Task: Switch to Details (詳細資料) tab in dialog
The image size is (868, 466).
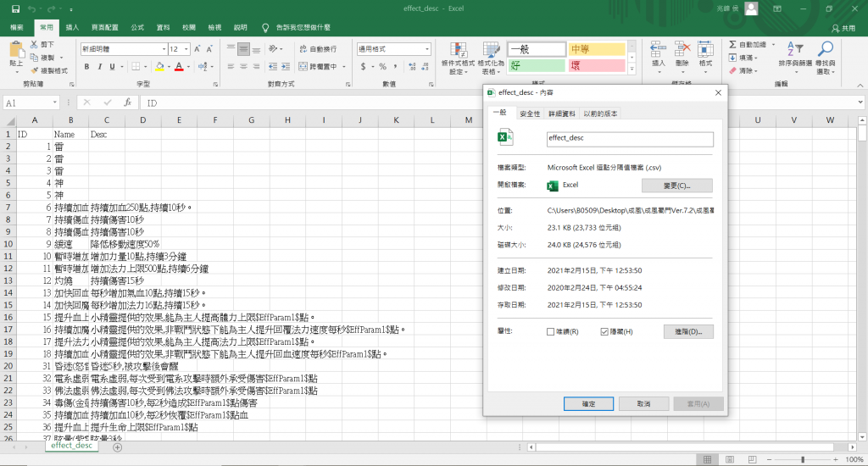Action: [x=562, y=114]
